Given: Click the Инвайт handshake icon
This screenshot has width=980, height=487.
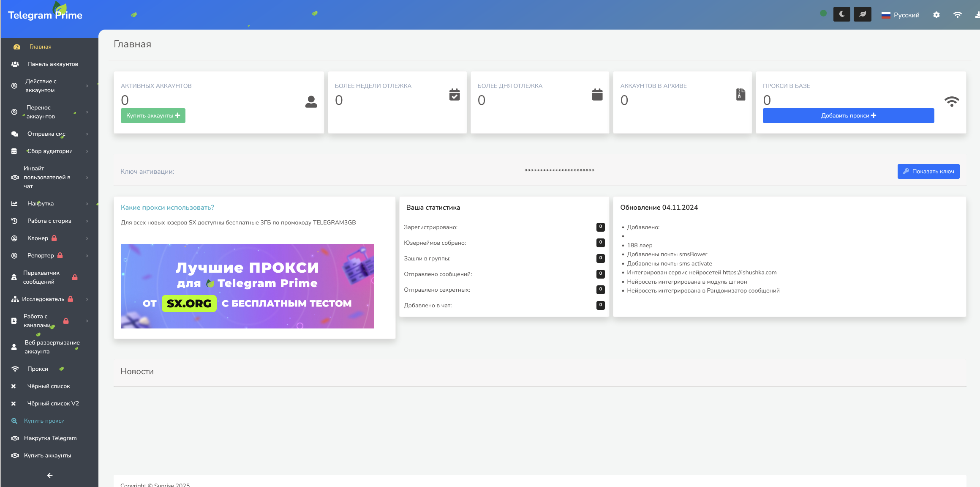Looking at the screenshot, I should [15, 178].
